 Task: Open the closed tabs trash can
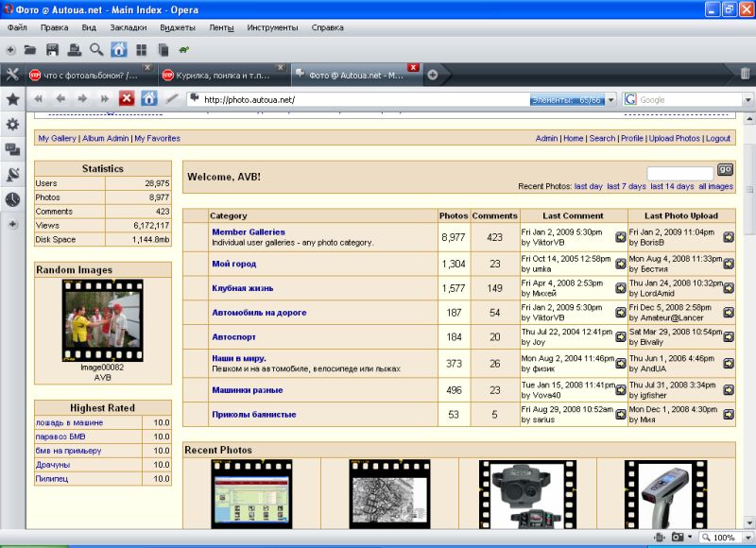(x=745, y=74)
